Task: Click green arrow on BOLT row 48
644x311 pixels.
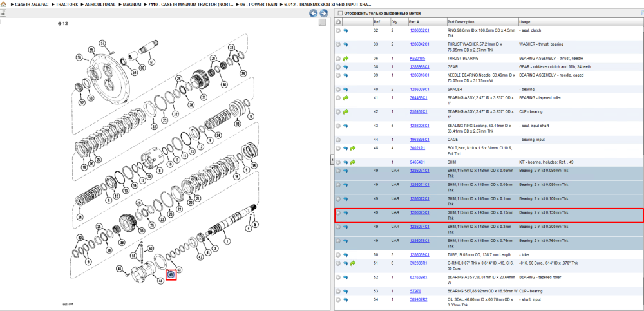Action: coord(353,148)
